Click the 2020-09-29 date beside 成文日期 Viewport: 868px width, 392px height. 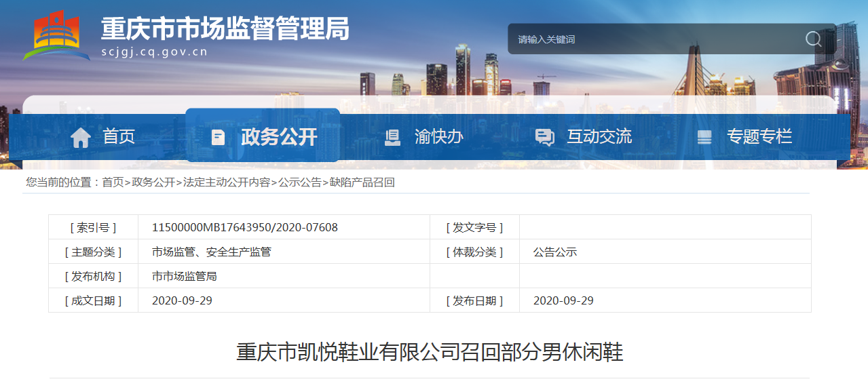click(182, 300)
